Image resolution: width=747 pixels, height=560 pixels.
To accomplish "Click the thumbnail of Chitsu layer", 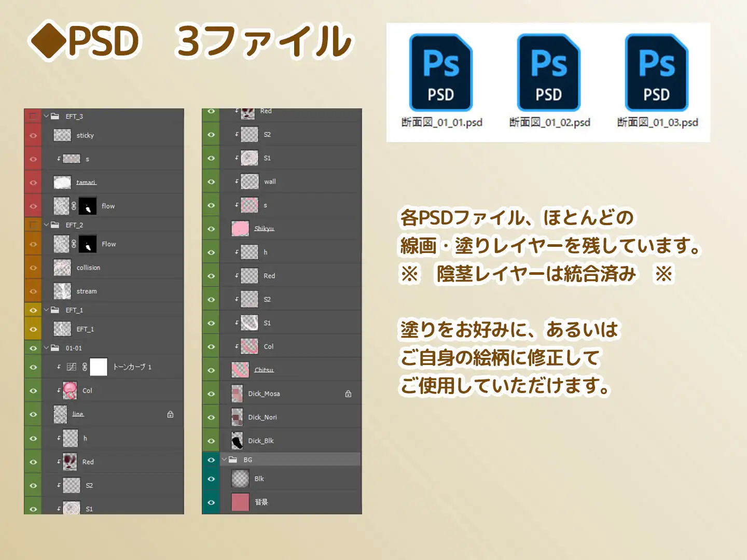I will point(240,370).
